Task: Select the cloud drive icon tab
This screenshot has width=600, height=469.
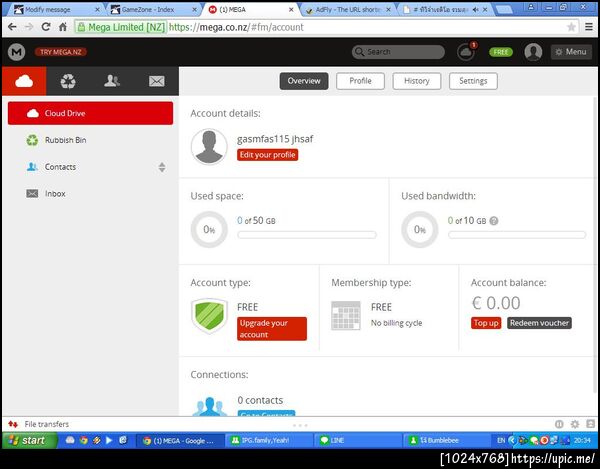Action: [24, 81]
